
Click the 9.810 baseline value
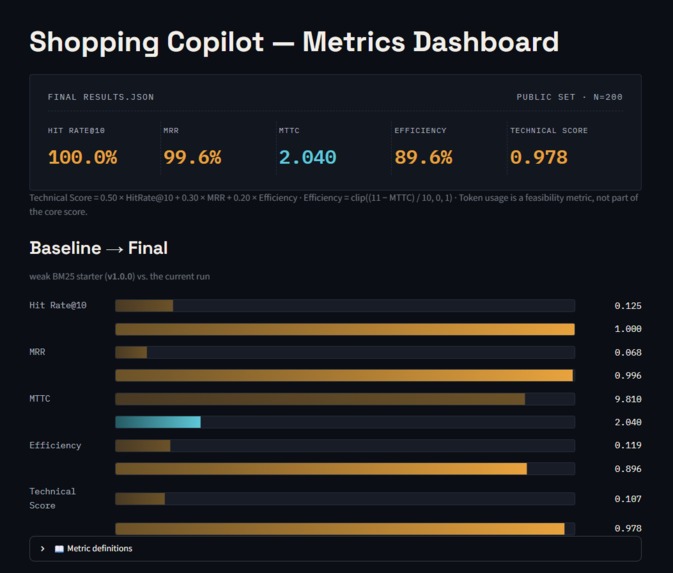[628, 399]
